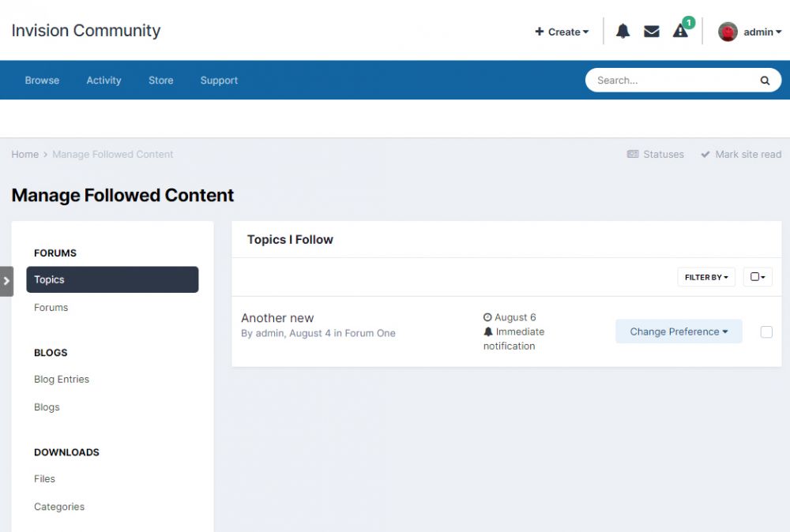Image resolution: width=790 pixels, height=532 pixels.
Task: Open the select-all rows dropdown
Action: [x=758, y=277]
